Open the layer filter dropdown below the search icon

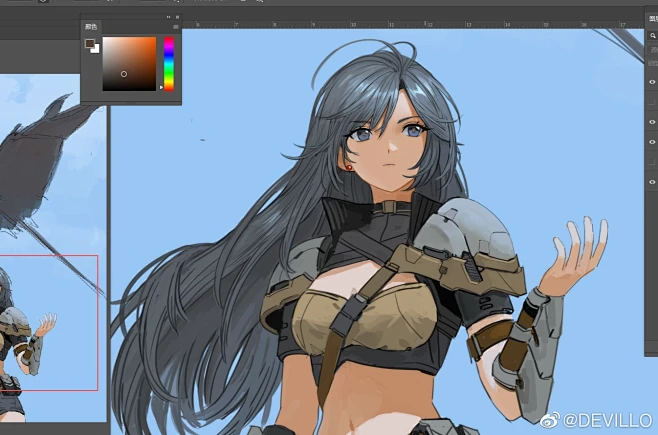click(x=652, y=49)
